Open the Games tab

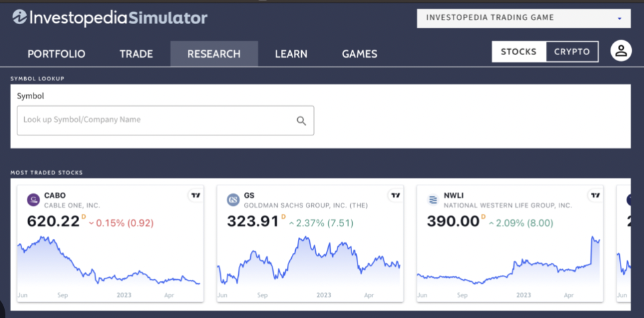(x=360, y=54)
